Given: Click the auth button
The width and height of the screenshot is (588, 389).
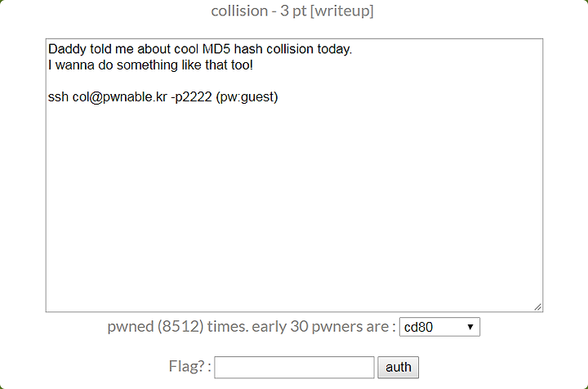Looking at the screenshot, I should pyautogui.click(x=398, y=367).
